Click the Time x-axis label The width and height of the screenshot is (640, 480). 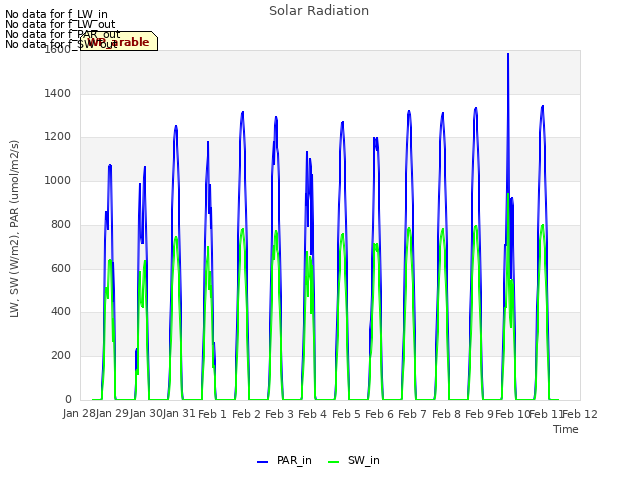pyautogui.click(x=566, y=429)
